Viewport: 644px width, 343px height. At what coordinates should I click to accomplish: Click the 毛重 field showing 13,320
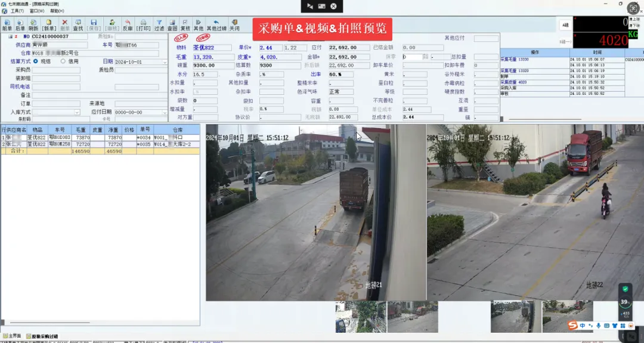pos(213,57)
